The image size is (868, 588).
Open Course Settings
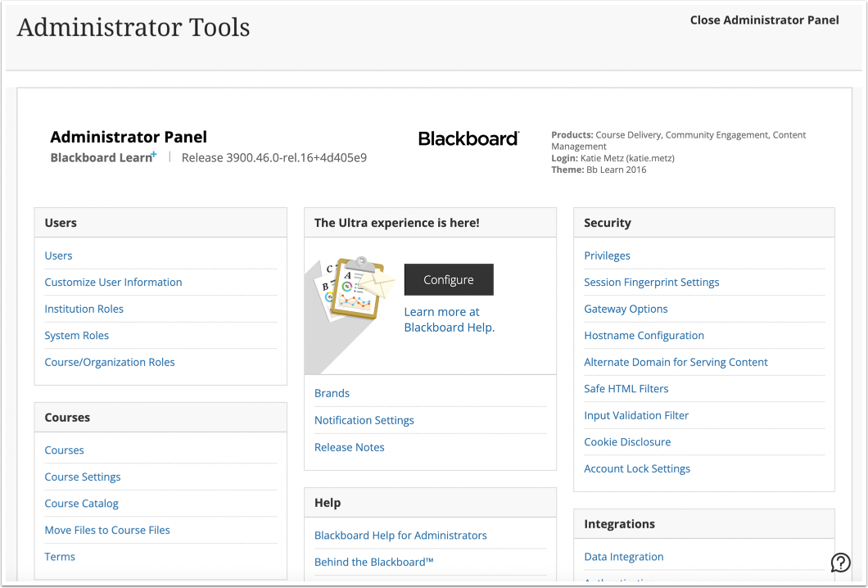[x=83, y=477]
